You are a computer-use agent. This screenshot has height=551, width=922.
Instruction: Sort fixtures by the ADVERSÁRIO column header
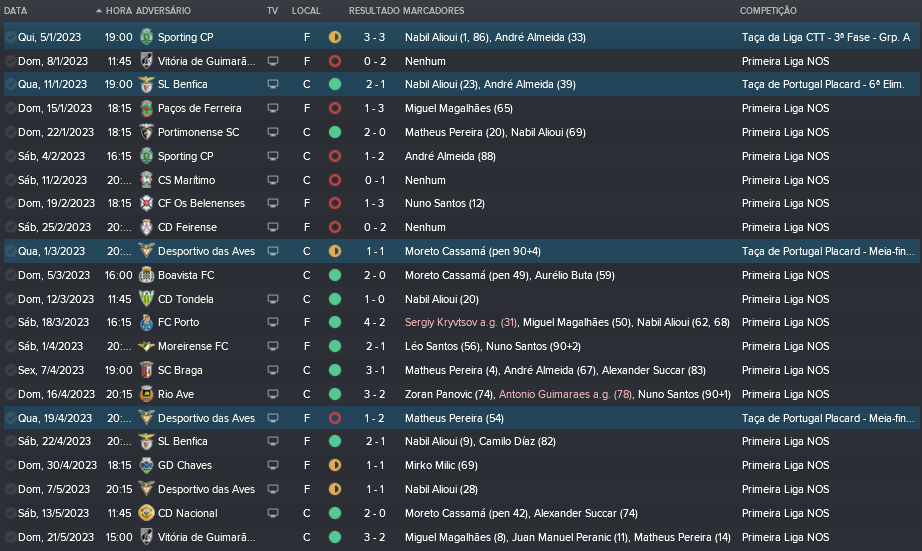coord(163,10)
